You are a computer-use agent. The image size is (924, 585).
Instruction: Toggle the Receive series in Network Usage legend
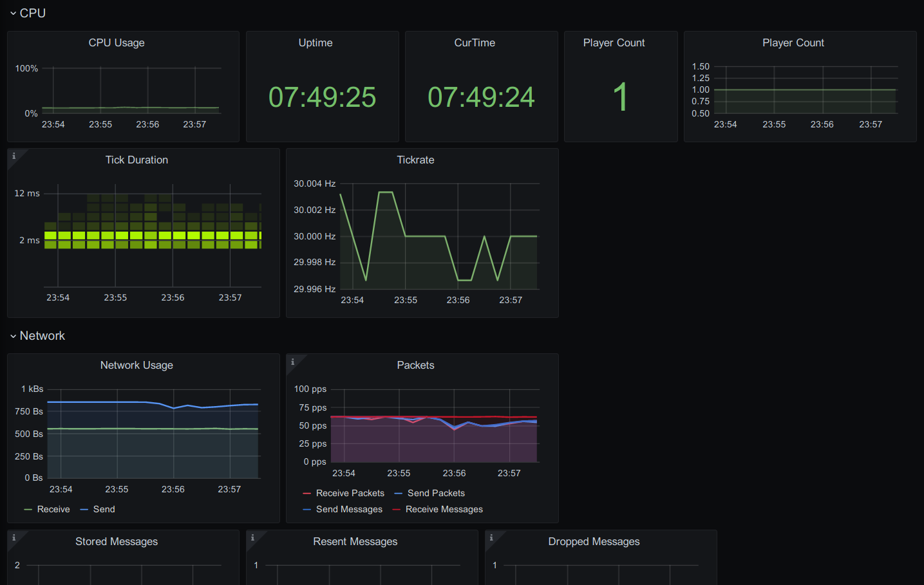pyautogui.click(x=53, y=509)
